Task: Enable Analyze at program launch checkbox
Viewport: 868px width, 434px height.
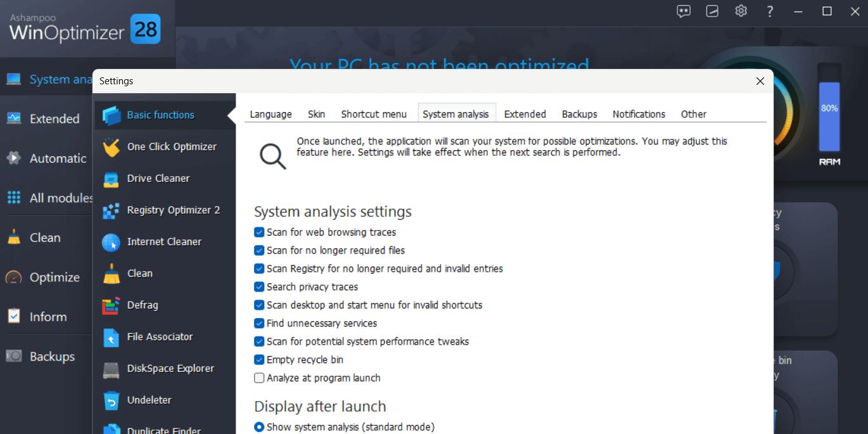Action: click(x=259, y=378)
